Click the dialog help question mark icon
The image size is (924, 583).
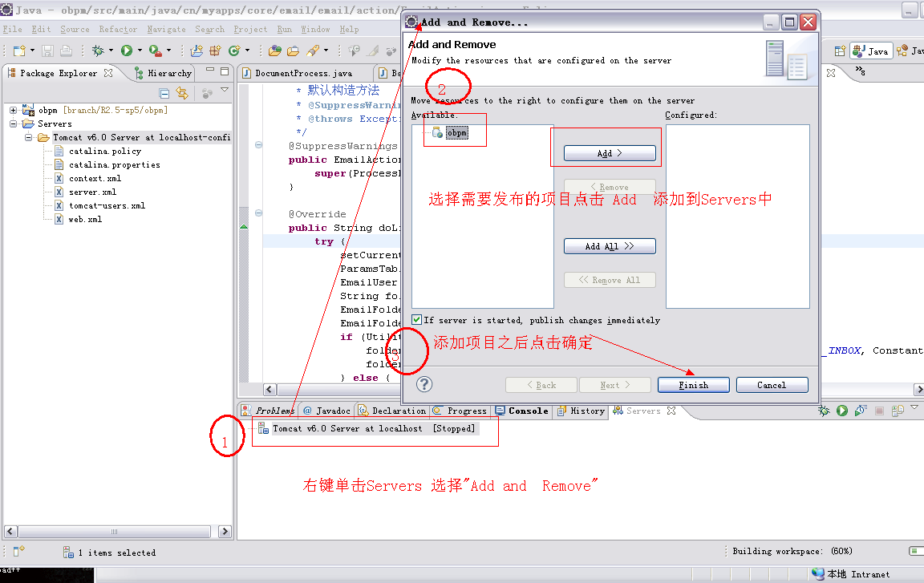pos(424,385)
